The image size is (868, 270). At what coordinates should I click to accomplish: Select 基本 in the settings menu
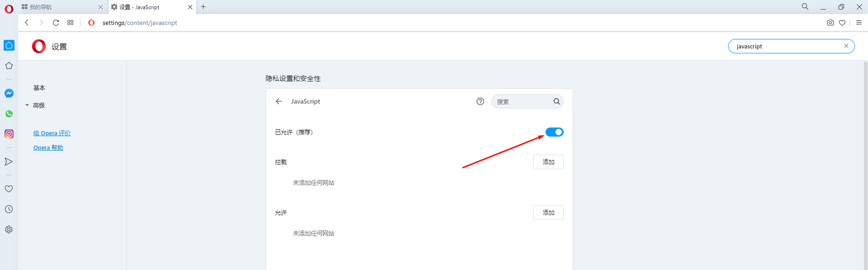pyautogui.click(x=39, y=88)
